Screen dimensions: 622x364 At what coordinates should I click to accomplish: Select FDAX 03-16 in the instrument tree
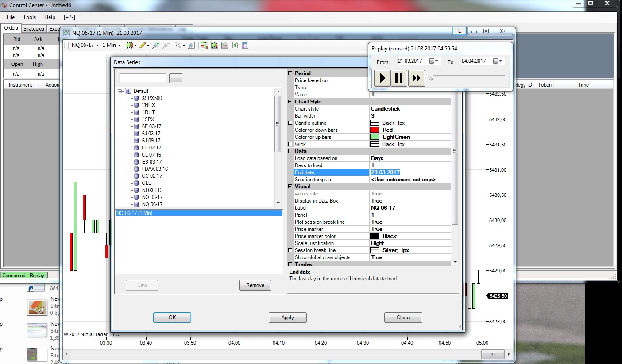click(155, 169)
